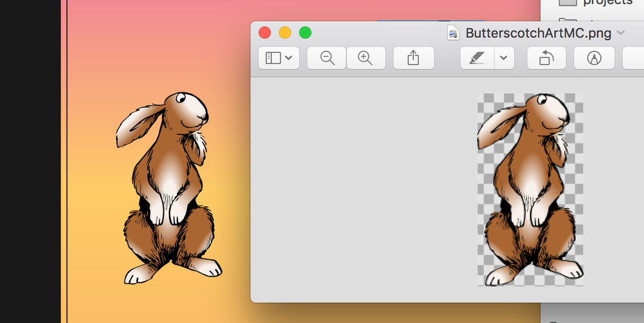Minimize Preview with the yellow button
Viewport: 644px width, 323px height.
pos(285,32)
